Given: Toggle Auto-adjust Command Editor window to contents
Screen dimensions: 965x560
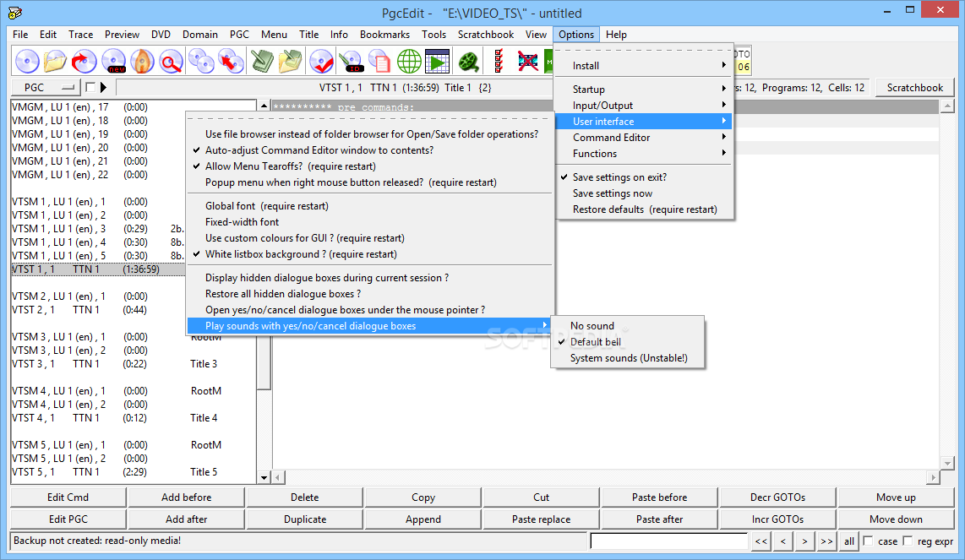Looking at the screenshot, I should pos(370,150).
